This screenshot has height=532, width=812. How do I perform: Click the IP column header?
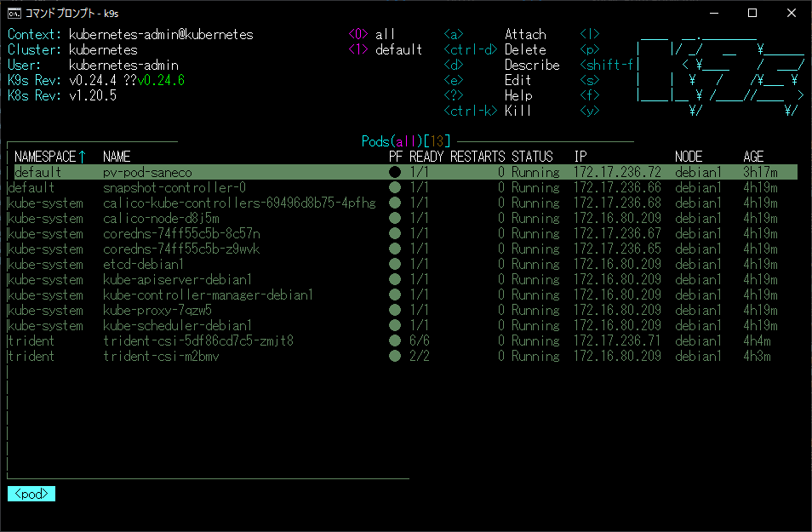(580, 157)
